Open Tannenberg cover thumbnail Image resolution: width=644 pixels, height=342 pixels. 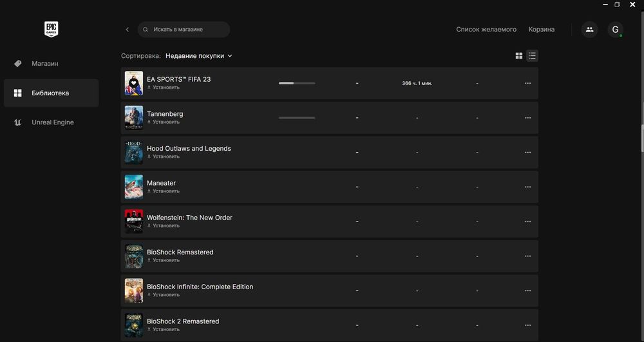pos(134,118)
